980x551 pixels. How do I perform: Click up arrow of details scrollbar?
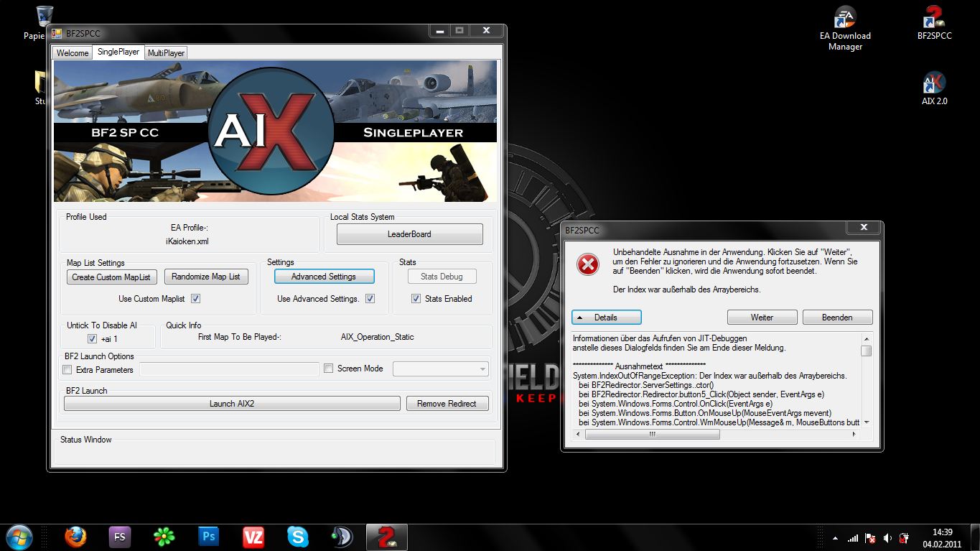[x=867, y=338]
